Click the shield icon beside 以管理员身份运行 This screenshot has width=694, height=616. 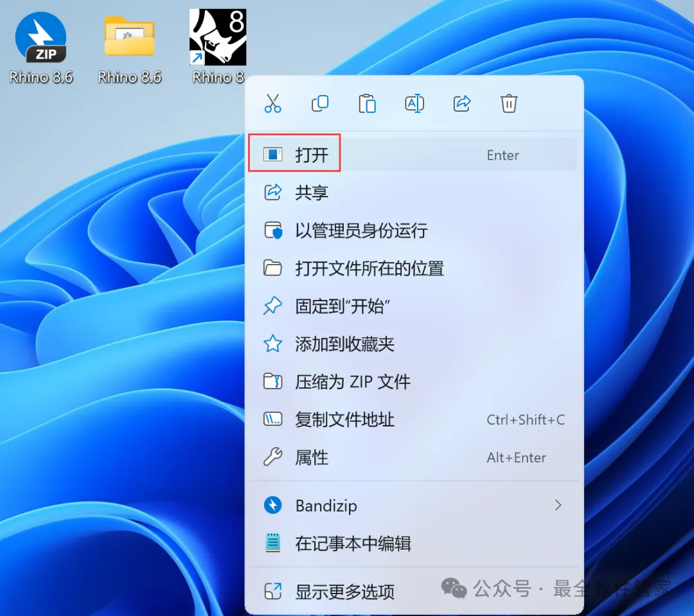click(272, 230)
